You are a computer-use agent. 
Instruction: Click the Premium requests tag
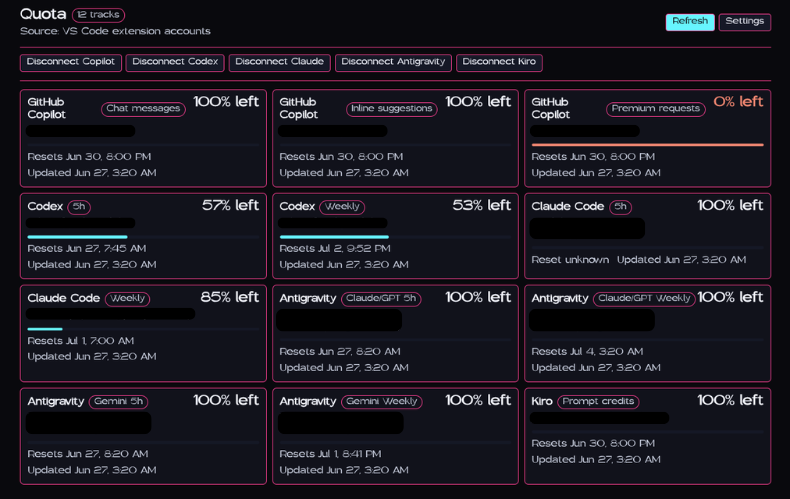pos(655,108)
